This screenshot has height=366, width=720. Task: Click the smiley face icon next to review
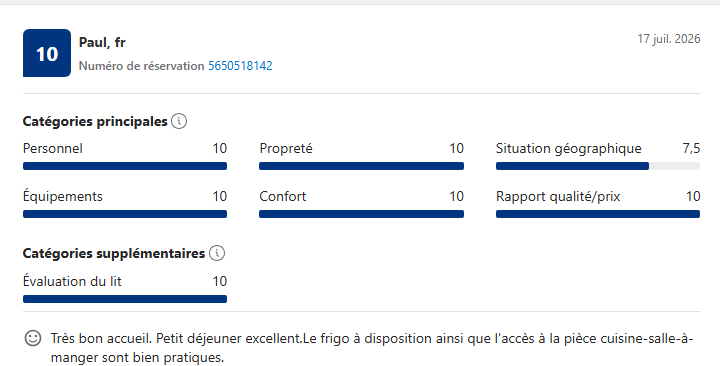33,338
